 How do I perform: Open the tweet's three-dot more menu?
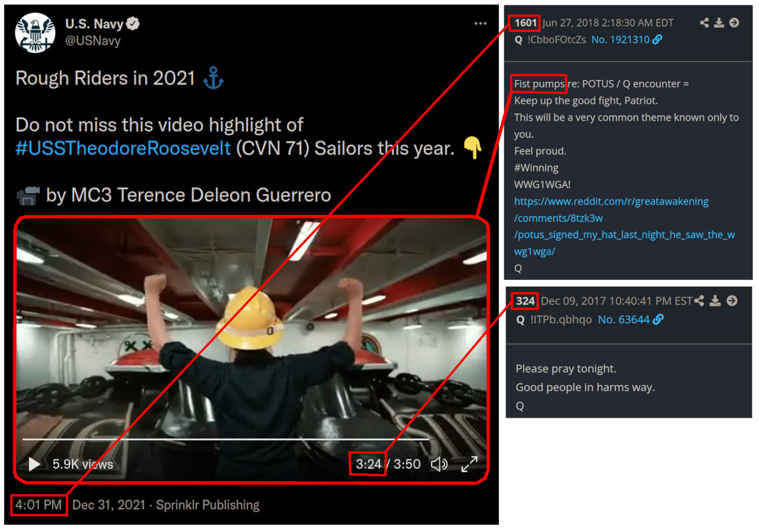480,23
